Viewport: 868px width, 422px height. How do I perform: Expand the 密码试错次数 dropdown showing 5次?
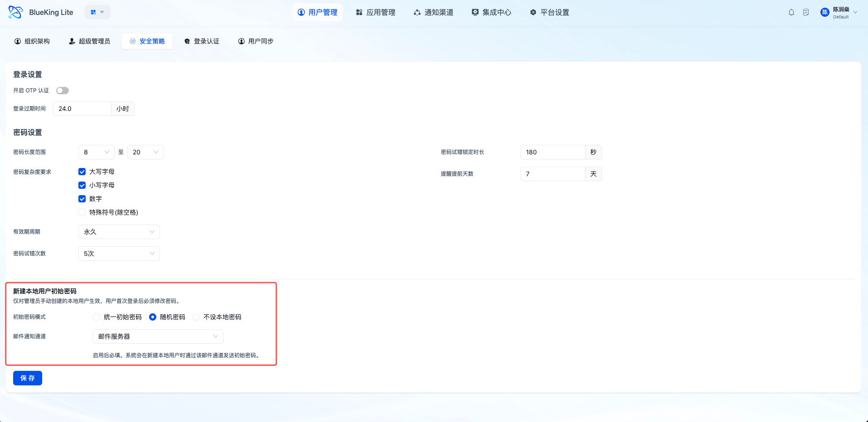119,254
